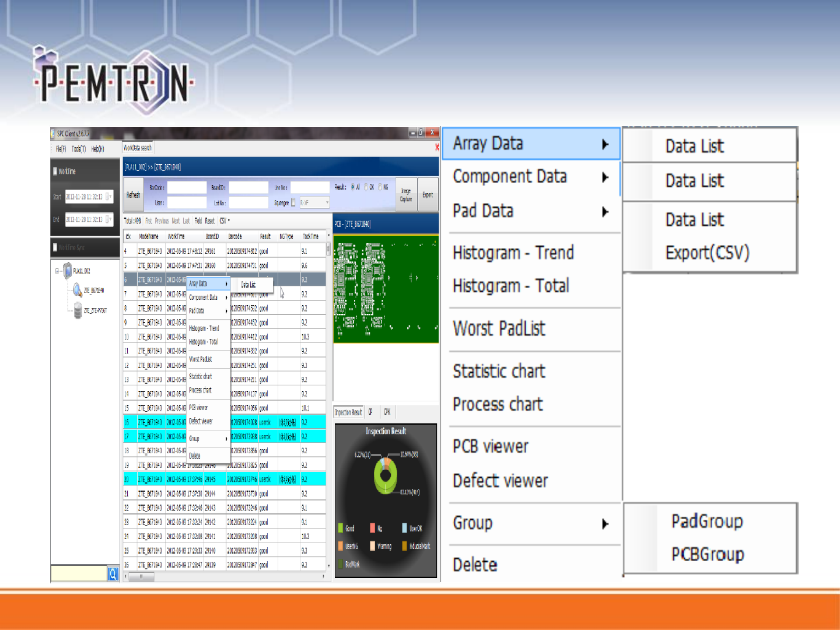Open the Start date dropdown

(x=108, y=197)
